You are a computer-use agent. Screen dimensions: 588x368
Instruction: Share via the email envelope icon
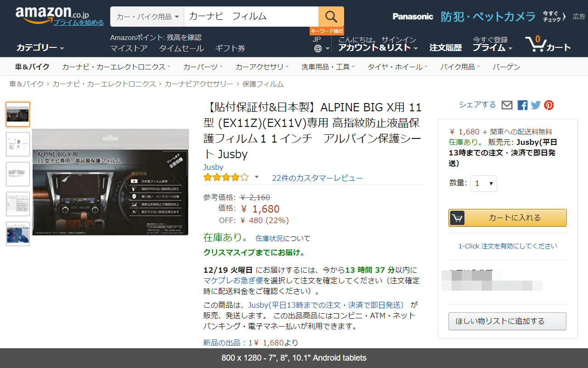pyautogui.click(x=507, y=105)
